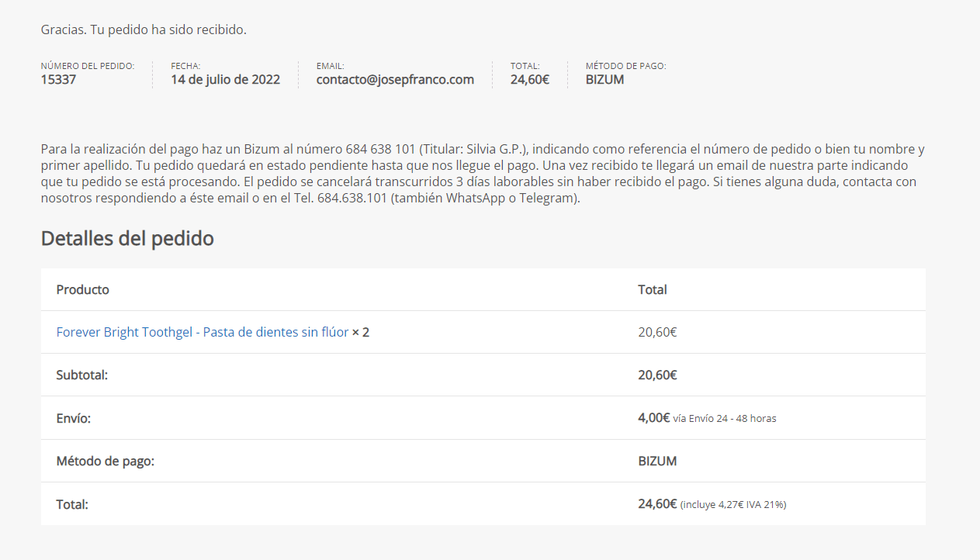
Task: Click the 'Detalles del pedido' heading
Action: click(127, 238)
